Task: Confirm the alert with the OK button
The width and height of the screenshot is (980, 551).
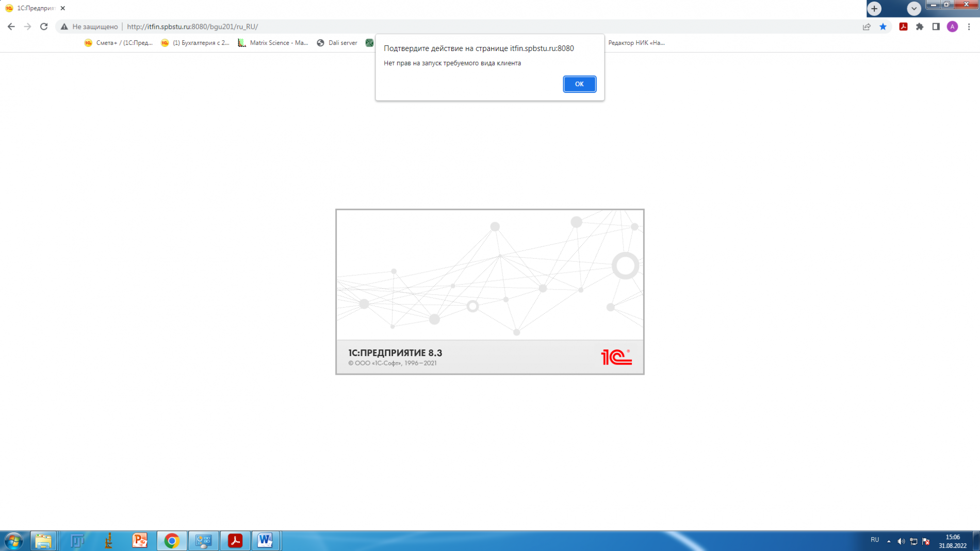Action: 579,84
